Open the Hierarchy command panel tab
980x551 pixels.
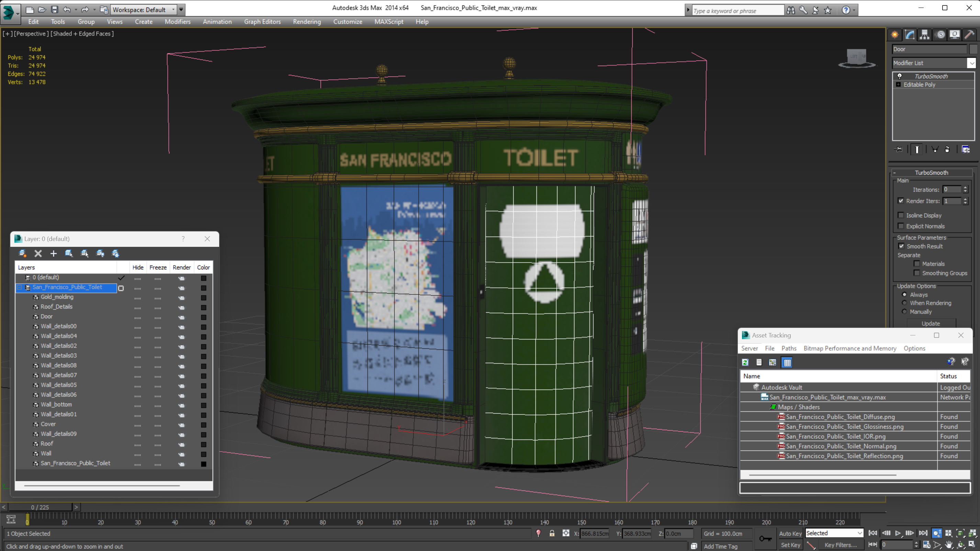tap(924, 35)
